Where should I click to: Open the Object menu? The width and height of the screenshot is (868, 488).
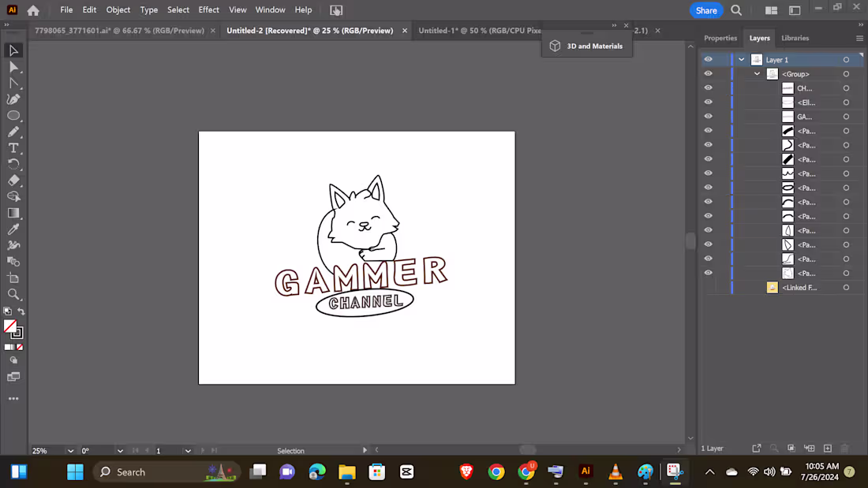point(118,10)
